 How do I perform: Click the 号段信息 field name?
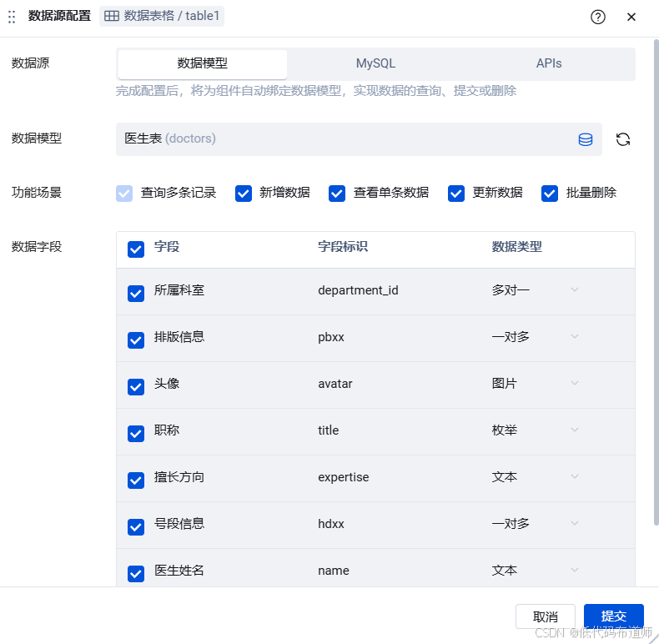(179, 523)
